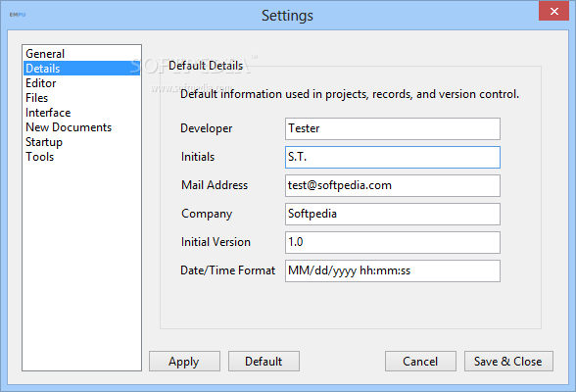Screen dimensions: 576x392
Task: Click the Default button
Action: pyautogui.click(x=264, y=362)
